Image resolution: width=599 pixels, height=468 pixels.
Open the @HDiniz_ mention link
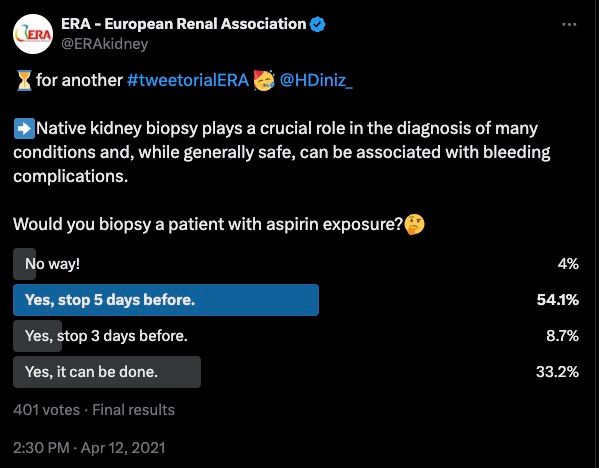click(316, 80)
